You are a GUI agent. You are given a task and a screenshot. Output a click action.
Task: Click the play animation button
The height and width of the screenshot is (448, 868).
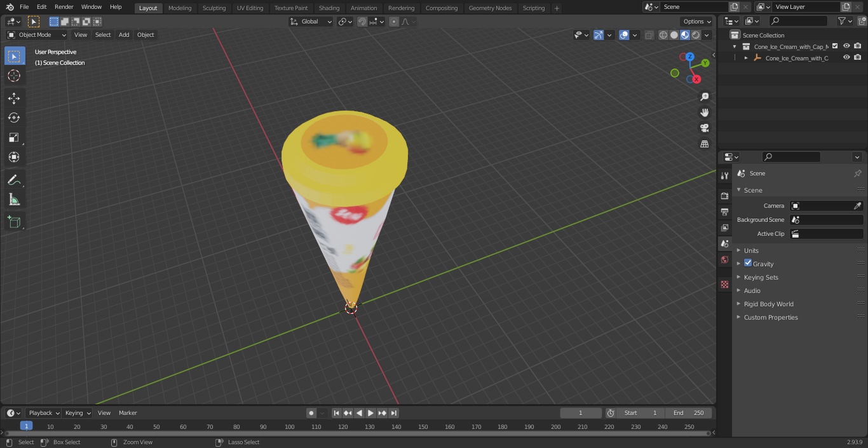pyautogui.click(x=370, y=413)
